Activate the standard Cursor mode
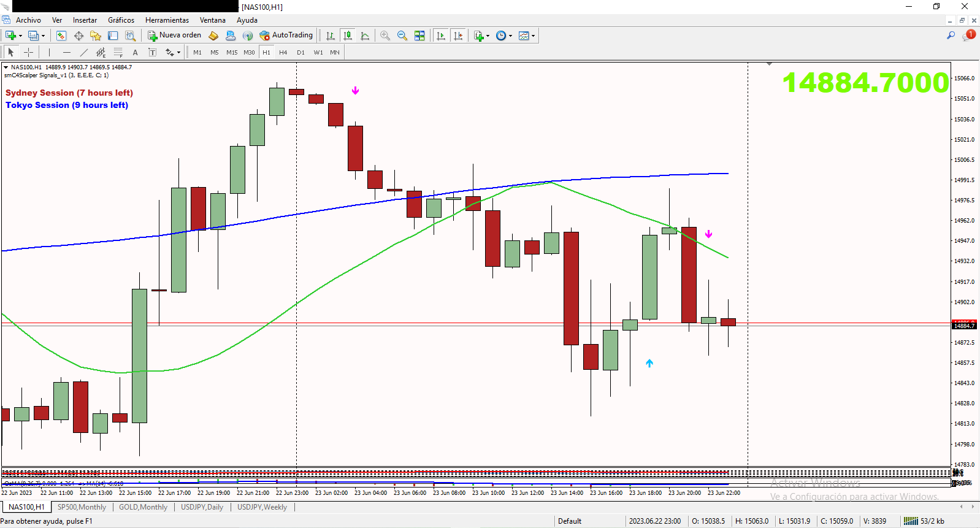Image resolution: width=980 pixels, height=528 pixels. tap(10, 52)
